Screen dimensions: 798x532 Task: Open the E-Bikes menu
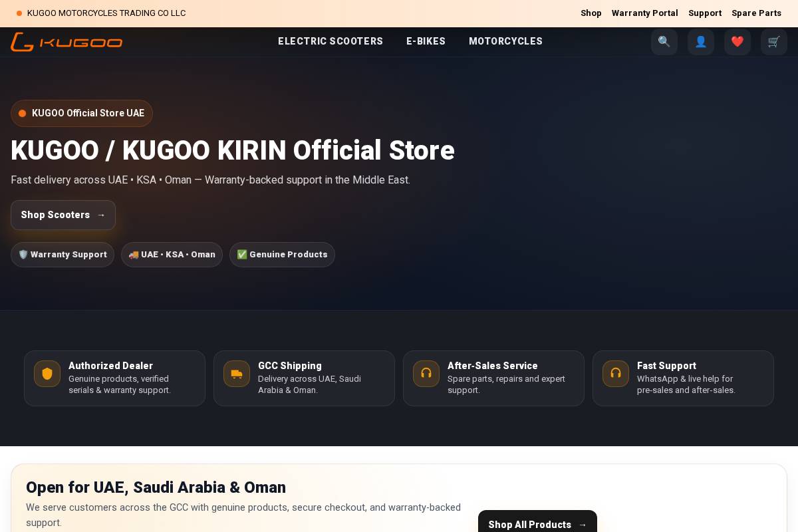(426, 41)
